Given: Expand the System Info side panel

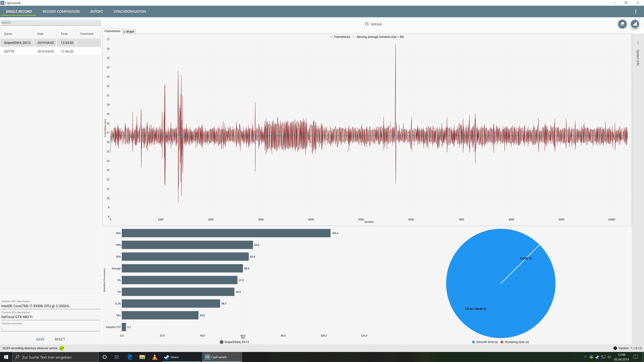Looking at the screenshot, I should 638,43.
